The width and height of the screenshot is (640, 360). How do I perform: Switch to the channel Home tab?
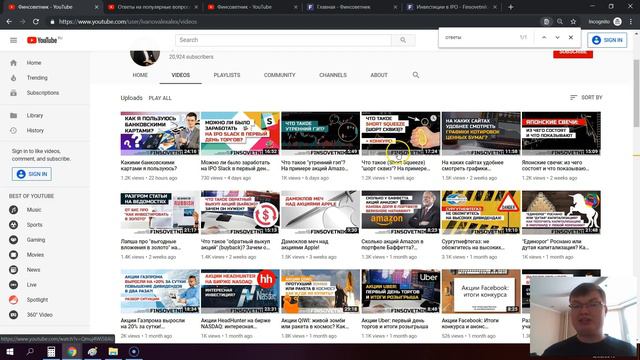140,75
